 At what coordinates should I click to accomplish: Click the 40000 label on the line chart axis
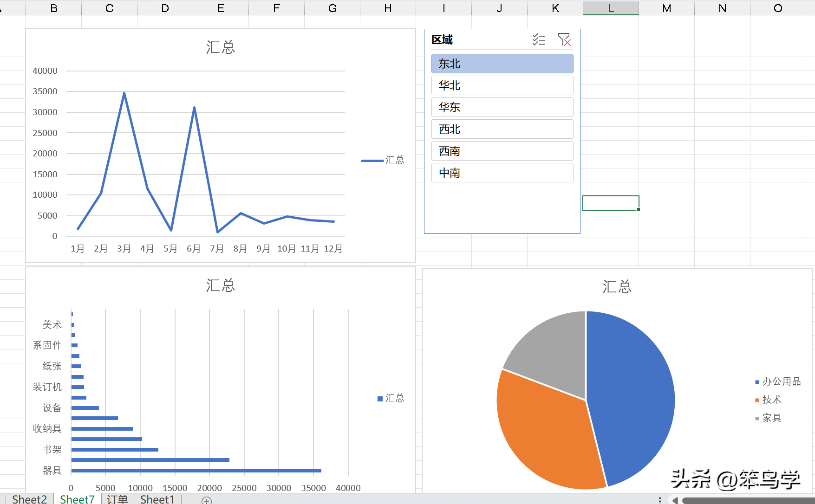(45, 71)
